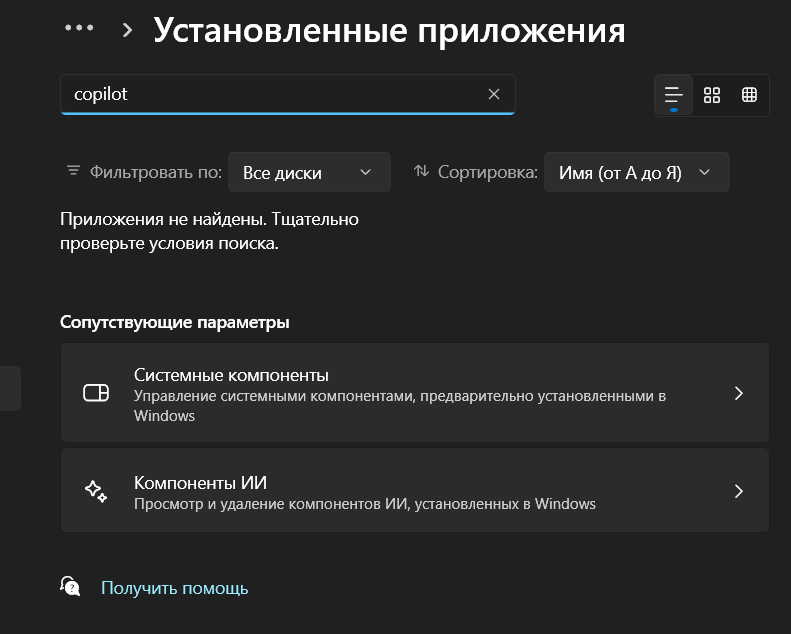Open "Компоненты ИИ" settings
This screenshot has height=634, width=791.
point(415,490)
